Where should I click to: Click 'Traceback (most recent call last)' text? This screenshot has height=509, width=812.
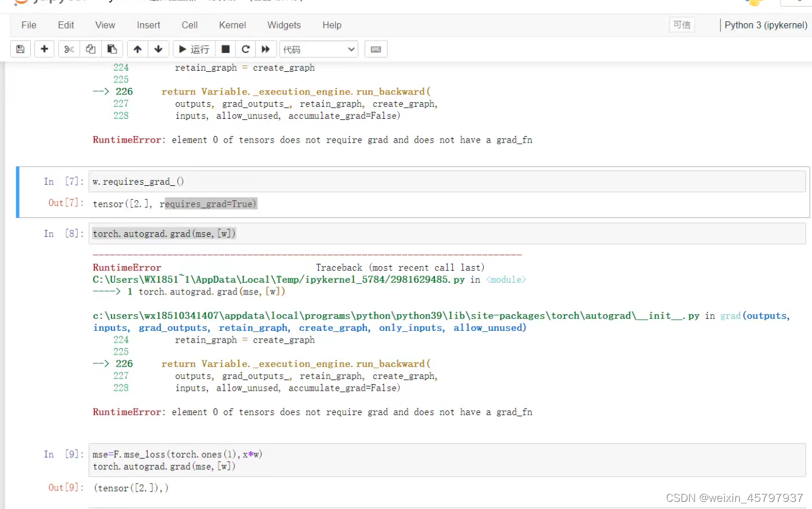(400, 267)
